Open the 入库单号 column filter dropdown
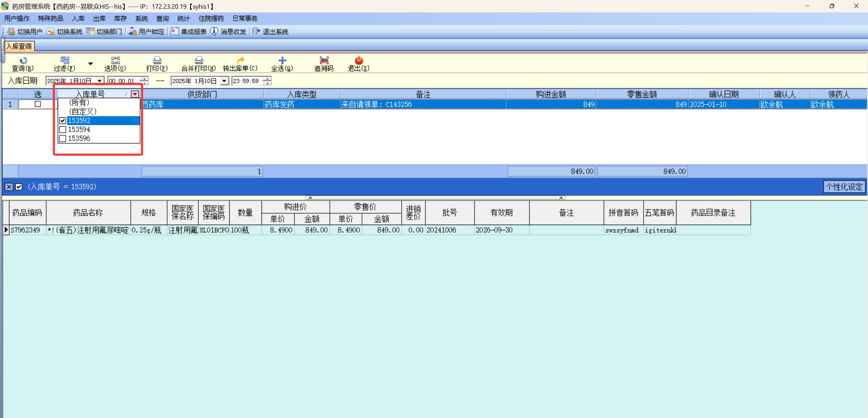The height and width of the screenshot is (418, 868). 135,94
